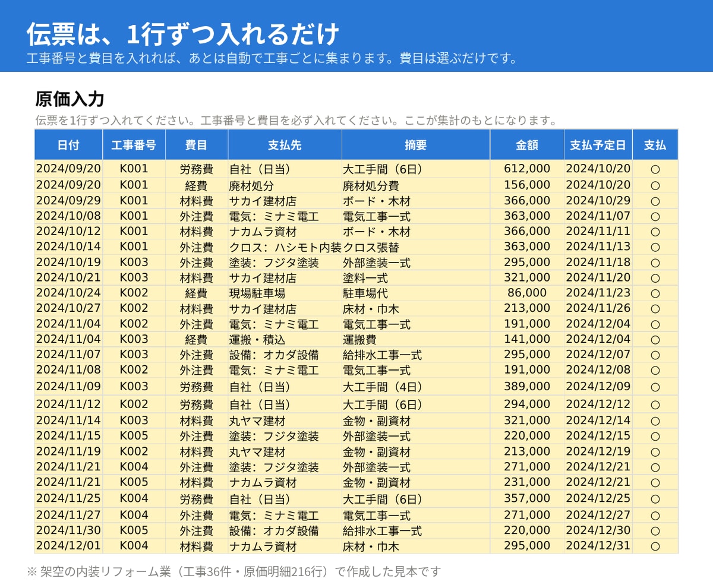
Task: Select the date cell '2024/10/08'
Action: pyautogui.click(x=68, y=216)
